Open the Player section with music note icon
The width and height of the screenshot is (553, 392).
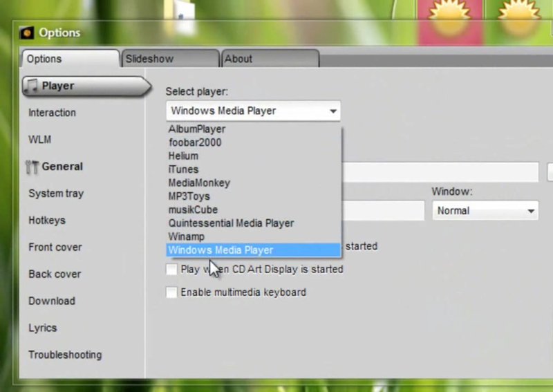point(86,86)
